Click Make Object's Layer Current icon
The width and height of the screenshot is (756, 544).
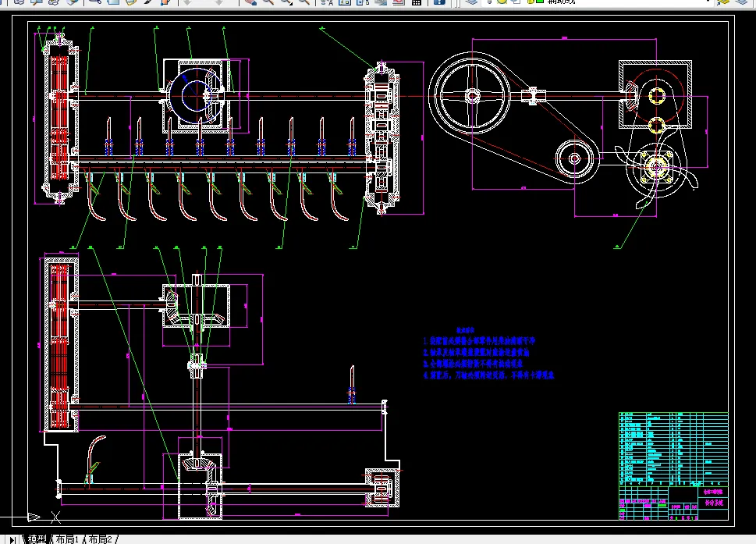point(723,2)
